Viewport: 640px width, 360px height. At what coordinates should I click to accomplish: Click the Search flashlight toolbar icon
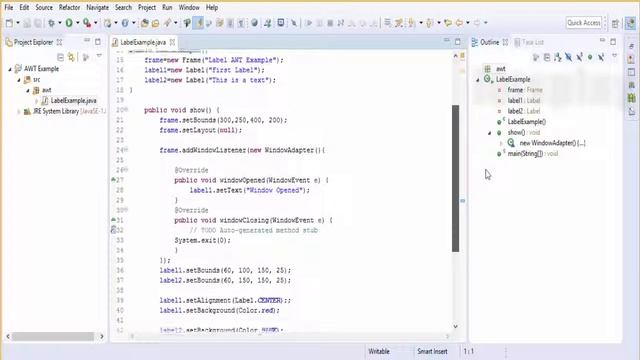(168, 23)
